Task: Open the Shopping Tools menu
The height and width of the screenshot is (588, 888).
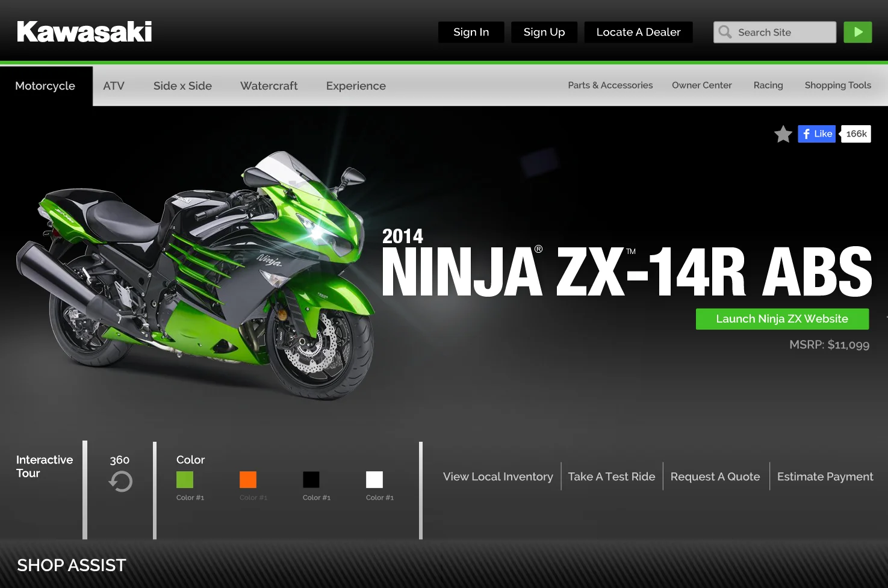Action: click(x=838, y=85)
